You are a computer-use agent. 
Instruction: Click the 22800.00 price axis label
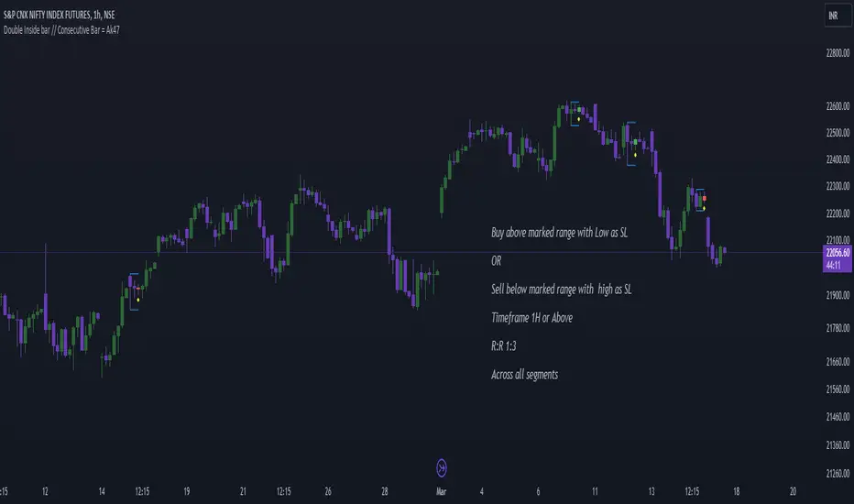point(828,65)
